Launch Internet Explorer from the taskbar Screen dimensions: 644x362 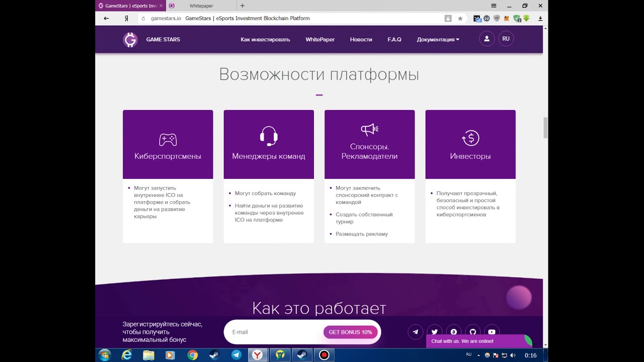(127, 355)
